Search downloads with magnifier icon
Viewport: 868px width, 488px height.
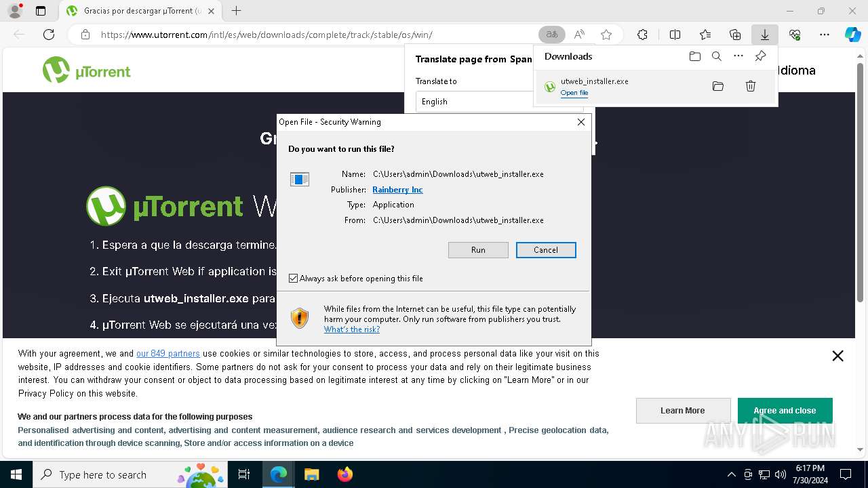coord(716,56)
